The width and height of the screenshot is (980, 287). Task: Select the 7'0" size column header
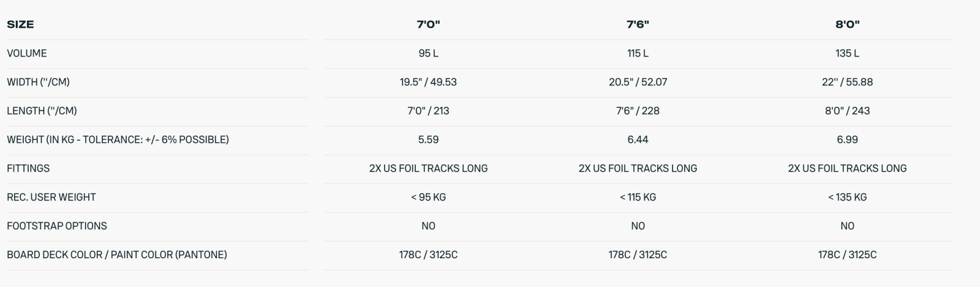(x=428, y=25)
